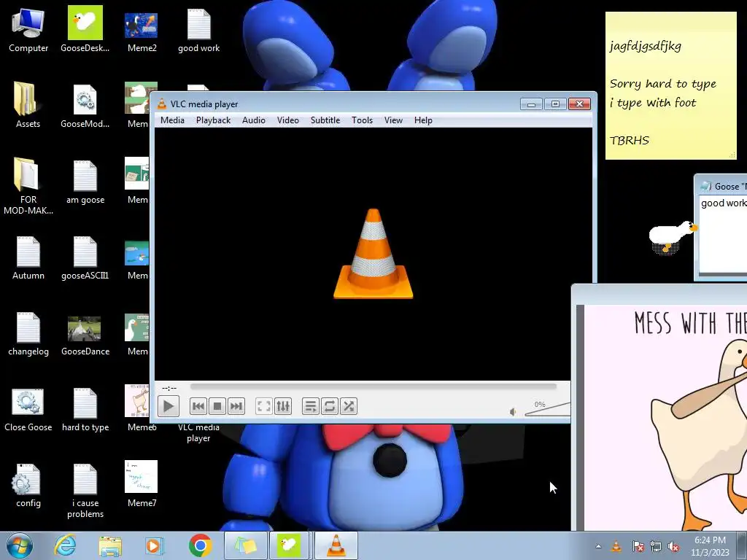
Task: Switch to Sticky Notes taskbar button
Action: pos(245,545)
